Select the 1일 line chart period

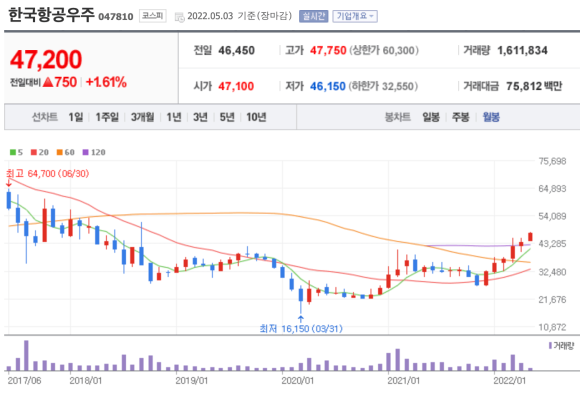[75, 117]
